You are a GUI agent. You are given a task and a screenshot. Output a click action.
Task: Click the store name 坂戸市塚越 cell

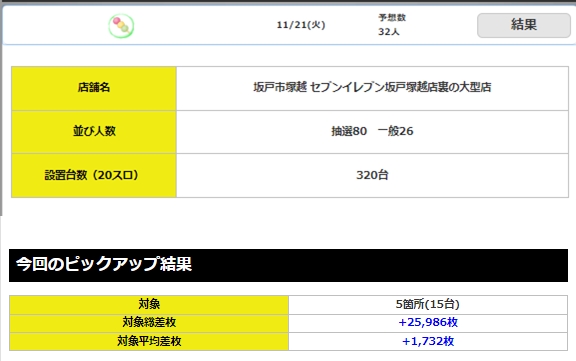click(x=372, y=89)
